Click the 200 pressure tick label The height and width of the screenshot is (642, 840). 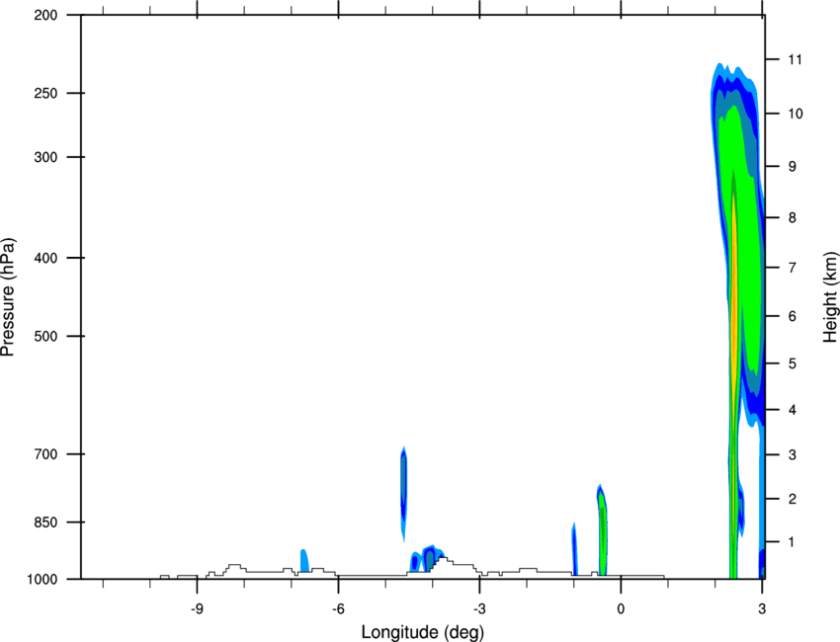tap(45, 15)
